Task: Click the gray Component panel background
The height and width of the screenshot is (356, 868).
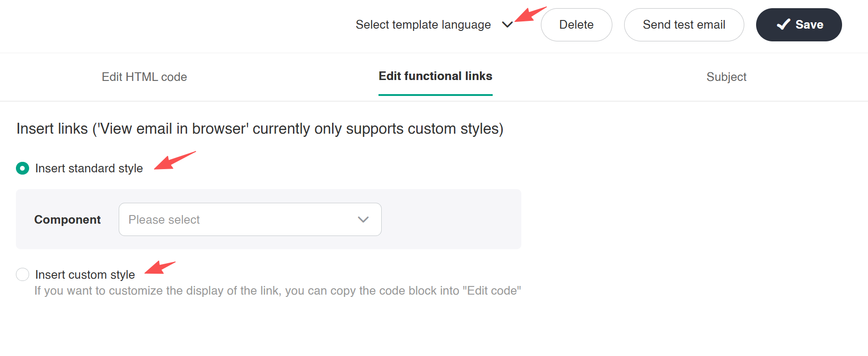Action: [450, 220]
